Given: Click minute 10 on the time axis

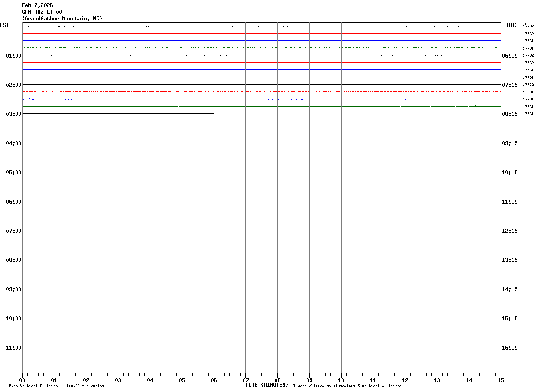Looking at the screenshot, I should [x=341, y=380].
